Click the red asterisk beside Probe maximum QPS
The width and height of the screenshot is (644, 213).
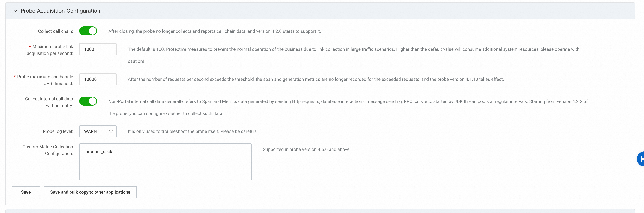15,76
